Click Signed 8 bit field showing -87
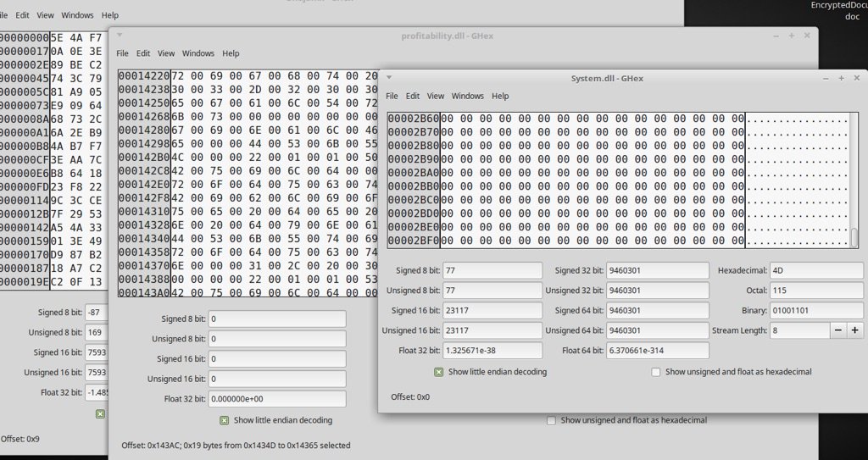Screen dimensions: 868x460 click(97, 313)
